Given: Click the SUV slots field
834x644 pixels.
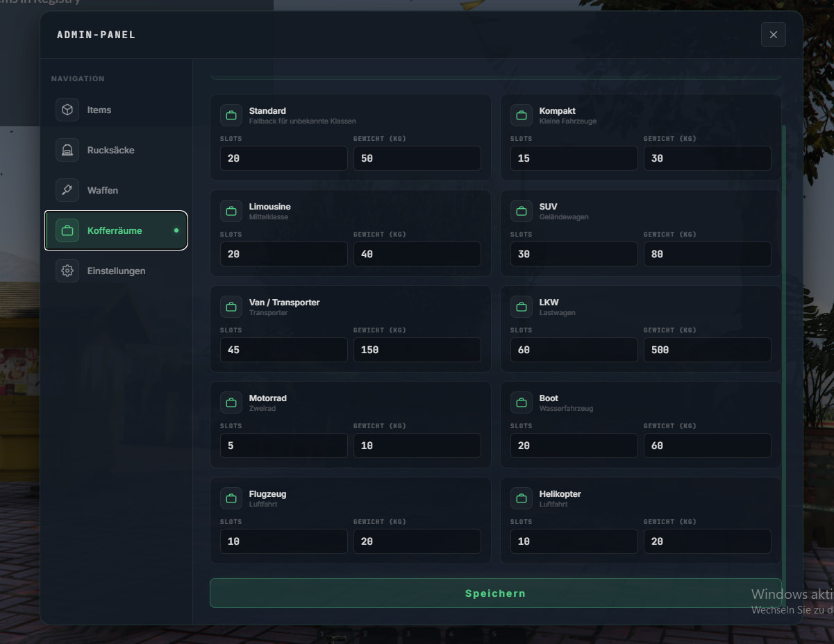Looking at the screenshot, I should tap(574, 254).
